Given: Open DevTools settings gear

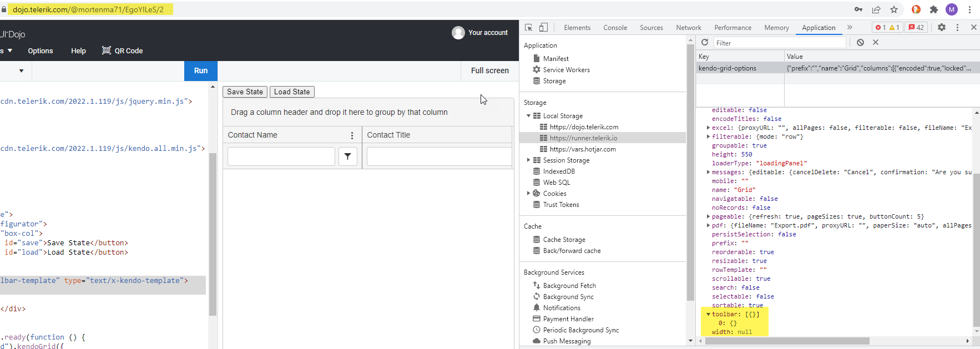Looking at the screenshot, I should pyautogui.click(x=942, y=27).
